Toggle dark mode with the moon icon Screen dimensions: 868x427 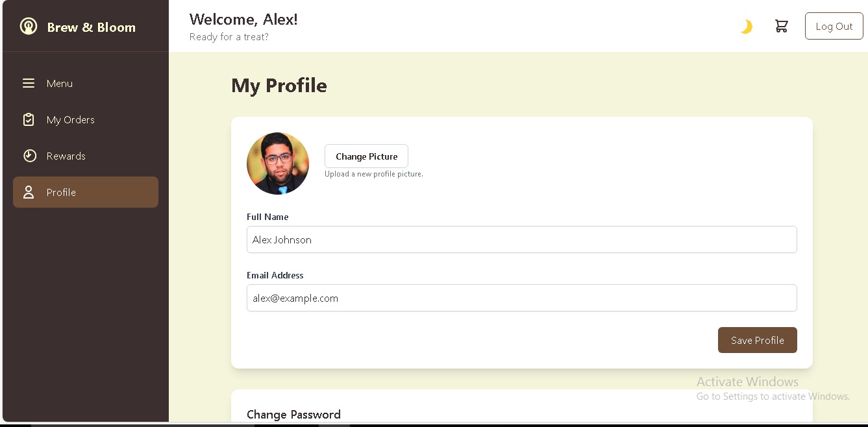747,27
